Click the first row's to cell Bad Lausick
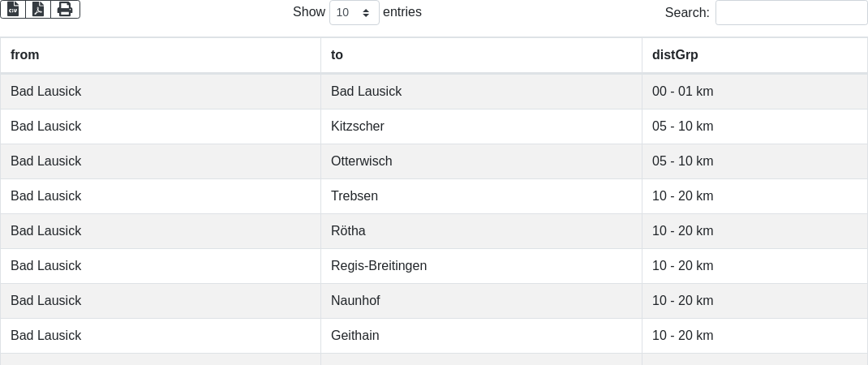 click(482, 92)
